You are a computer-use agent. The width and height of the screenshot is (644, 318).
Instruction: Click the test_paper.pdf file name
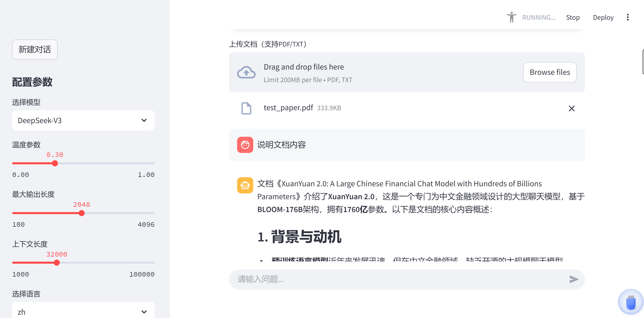point(288,108)
